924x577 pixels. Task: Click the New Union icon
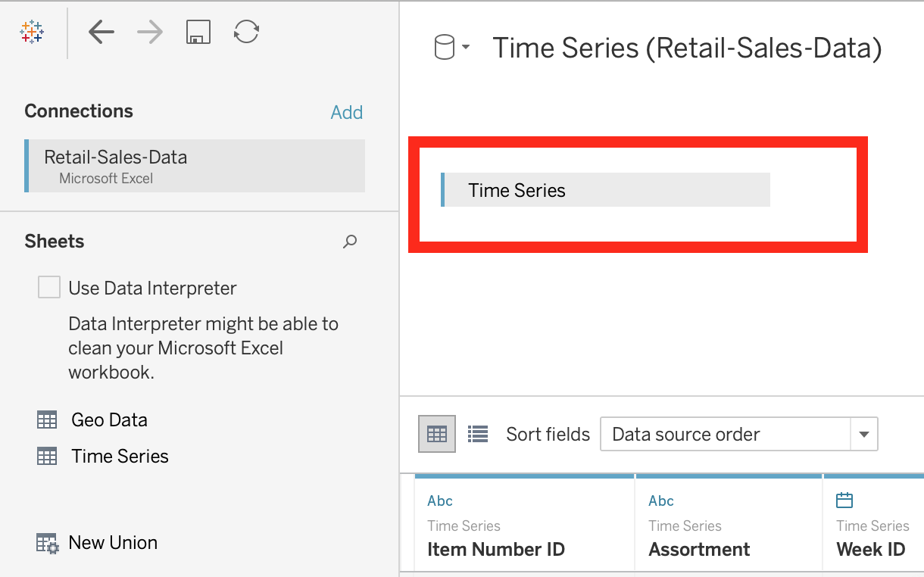click(x=47, y=542)
